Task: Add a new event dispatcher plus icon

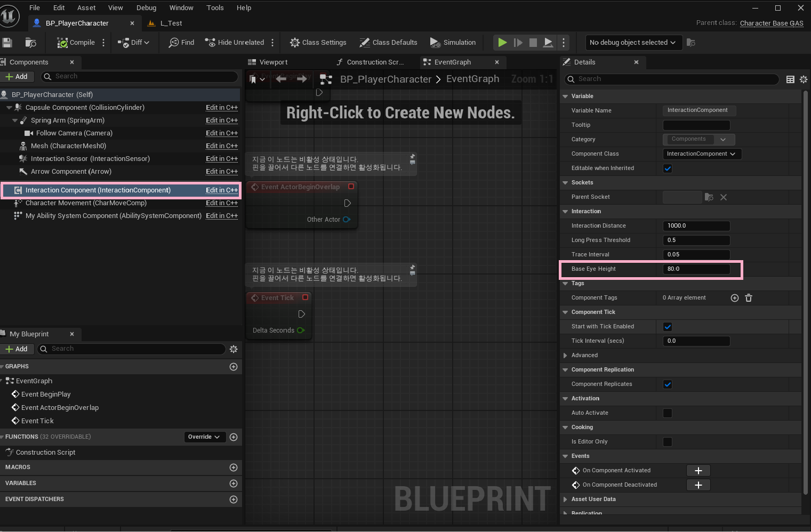Action: click(234, 499)
